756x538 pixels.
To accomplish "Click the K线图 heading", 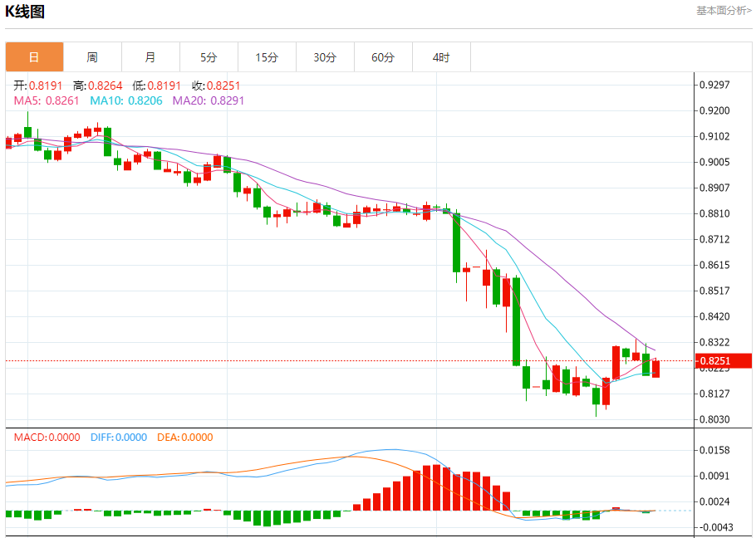I will pyautogui.click(x=25, y=12).
